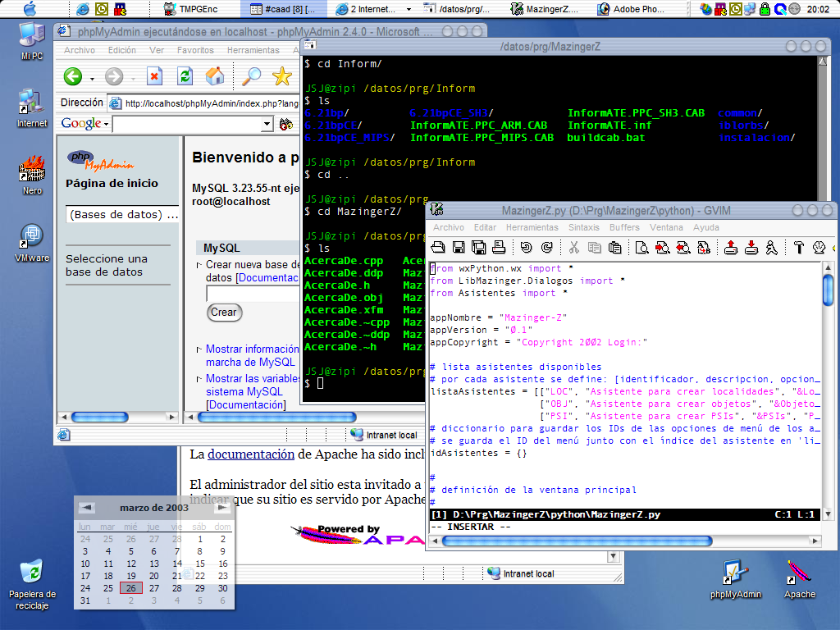
Task: Click the Redo icon in GVIM toolbar
Action: coord(546,247)
